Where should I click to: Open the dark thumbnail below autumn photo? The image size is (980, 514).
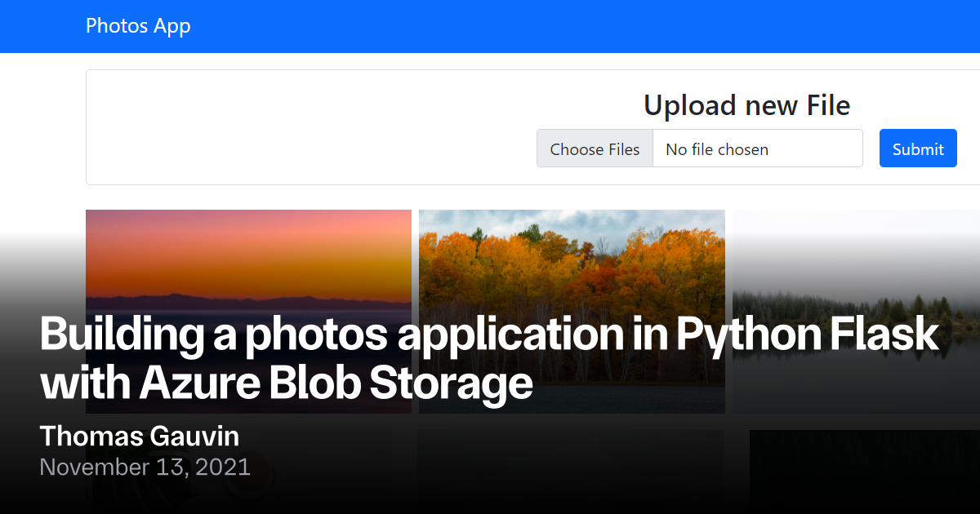570,472
